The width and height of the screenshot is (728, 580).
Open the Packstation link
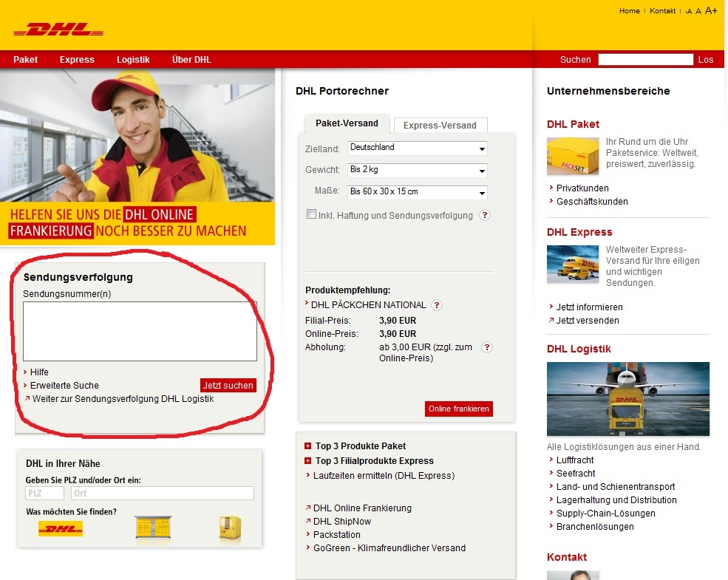(x=336, y=535)
